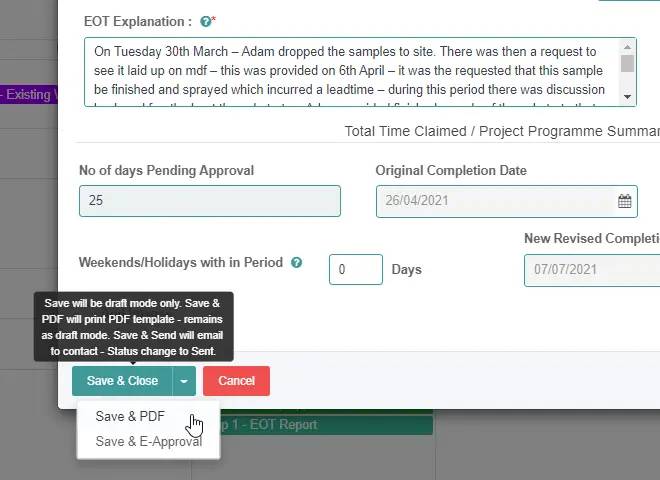Screen dimensions: 660x480
Task: Cancel the EOT dialog
Action: click(x=236, y=381)
